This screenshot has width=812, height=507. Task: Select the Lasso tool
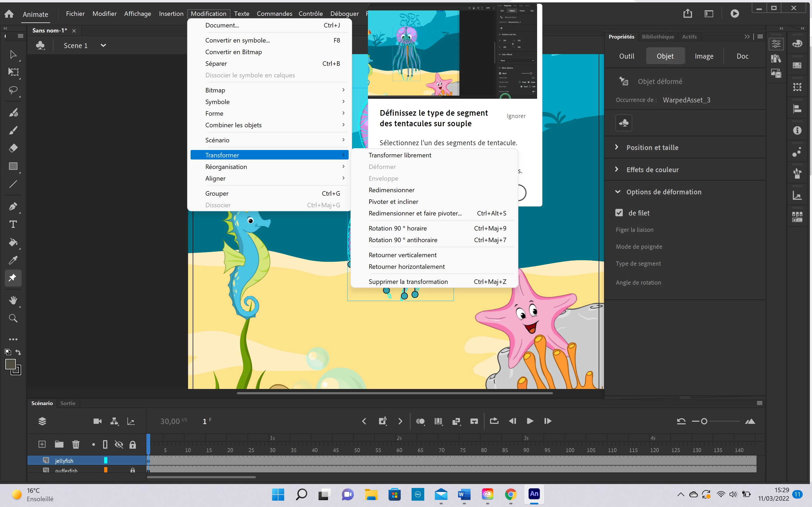pos(13,90)
